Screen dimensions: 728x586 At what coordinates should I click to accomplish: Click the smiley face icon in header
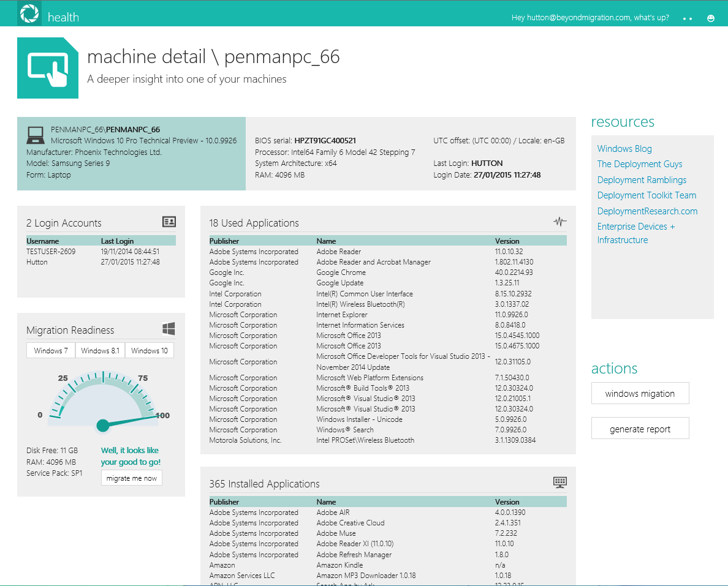coord(710,18)
